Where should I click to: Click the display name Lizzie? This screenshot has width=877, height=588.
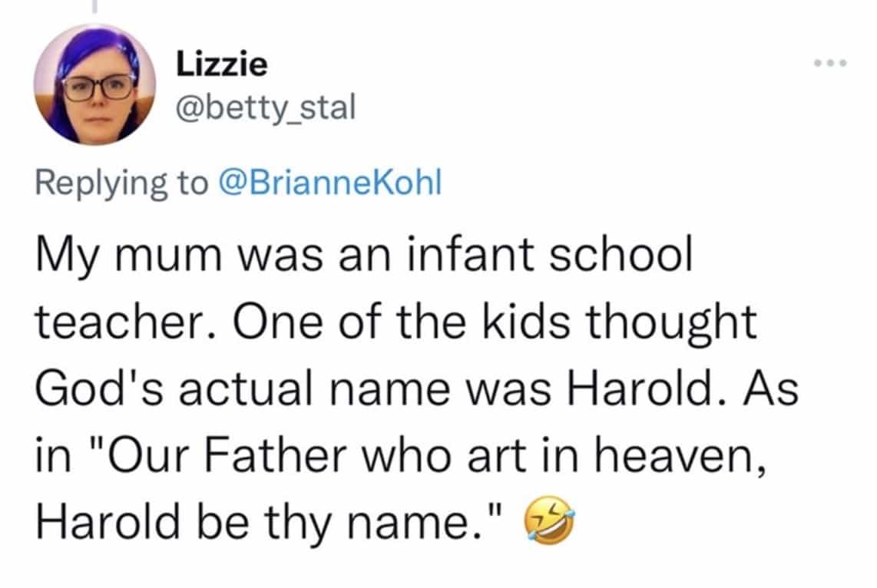click(222, 63)
